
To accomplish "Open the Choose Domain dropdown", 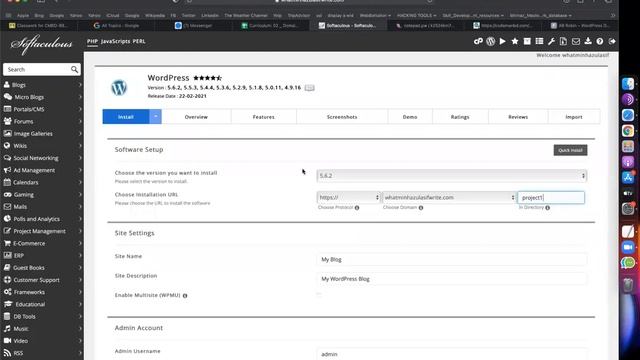I will 449,198.
